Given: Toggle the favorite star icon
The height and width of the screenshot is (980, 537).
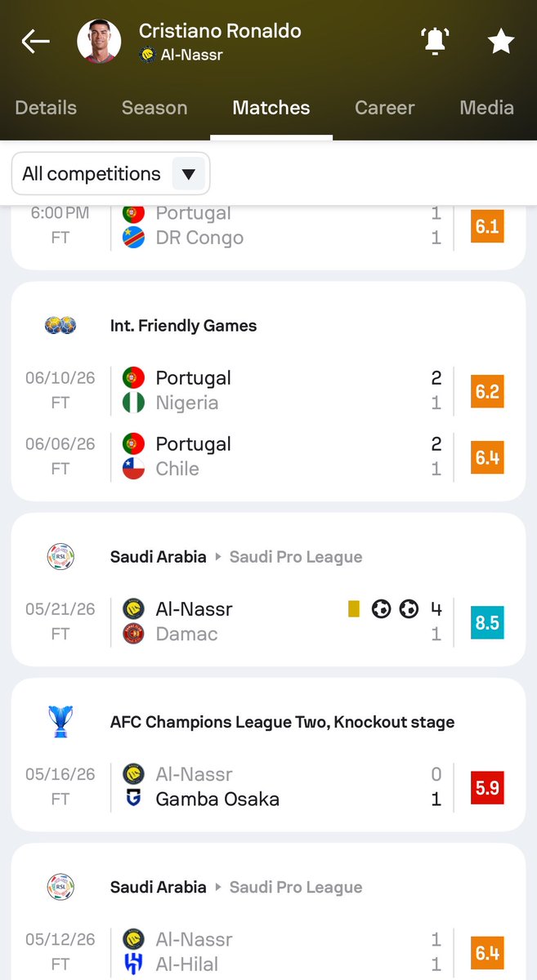Looking at the screenshot, I should coord(500,41).
